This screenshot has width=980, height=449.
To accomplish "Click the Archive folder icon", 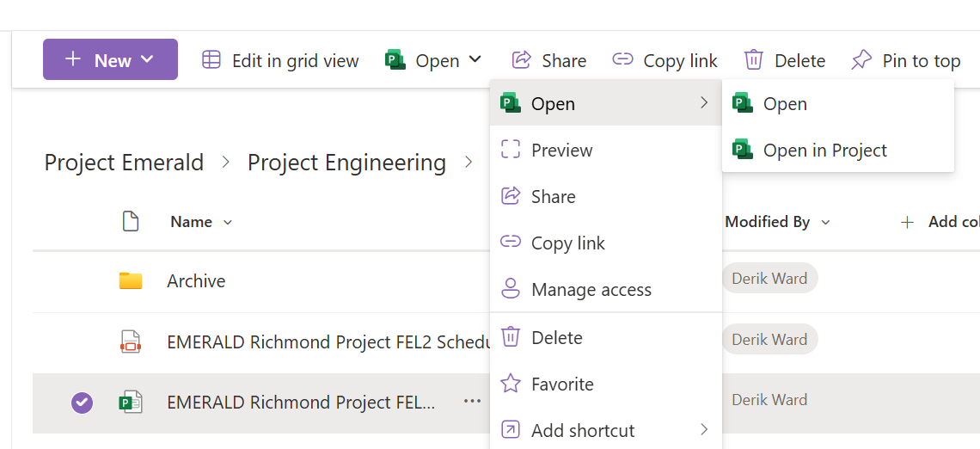I will tap(131, 280).
